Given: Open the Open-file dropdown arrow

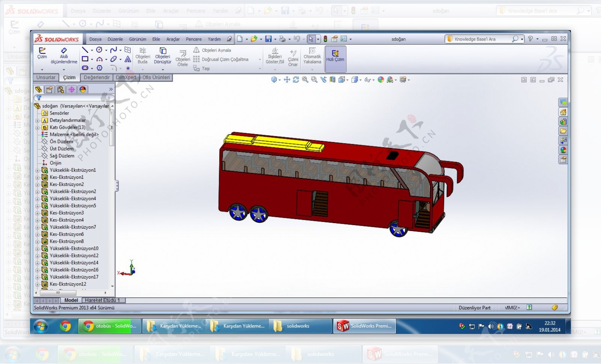Looking at the screenshot, I should [261, 39].
